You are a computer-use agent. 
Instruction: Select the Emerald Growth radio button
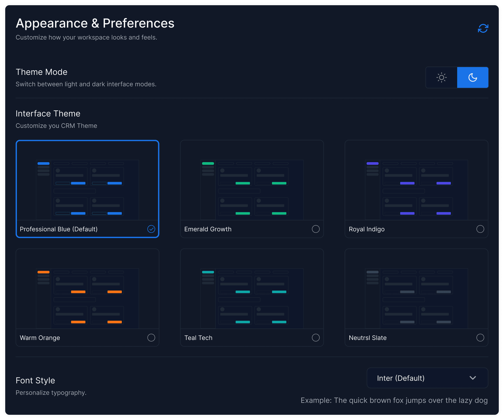click(x=316, y=229)
